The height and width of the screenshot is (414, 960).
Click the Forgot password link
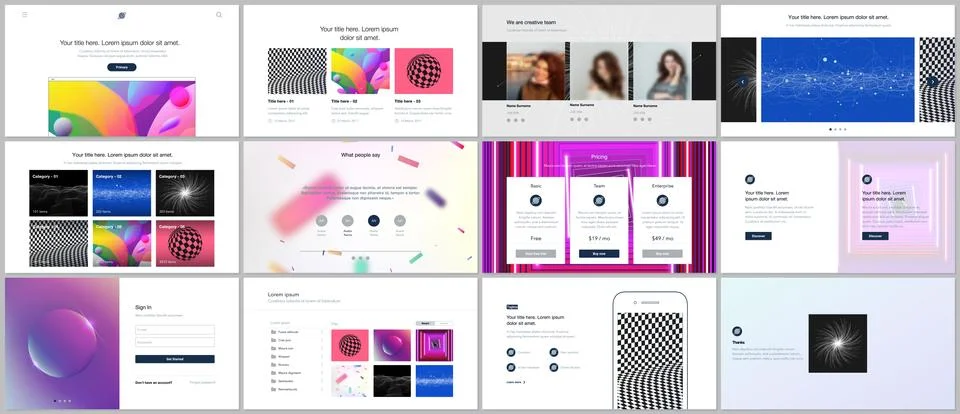coord(202,382)
